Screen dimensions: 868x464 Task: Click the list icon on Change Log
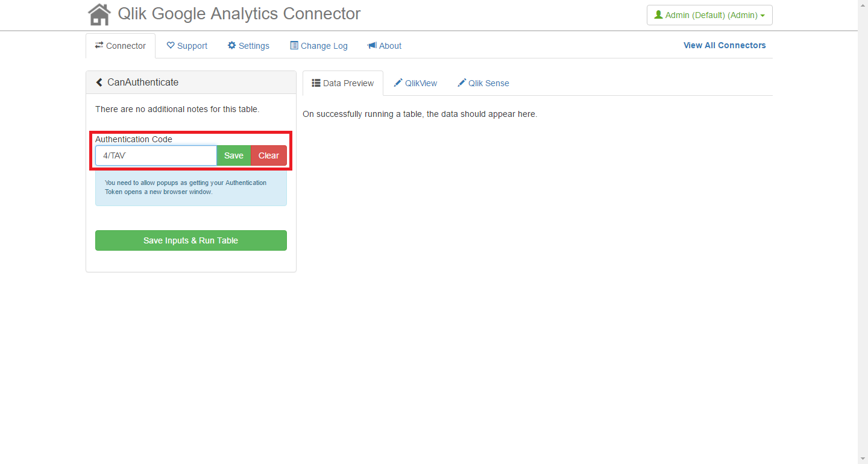[x=294, y=46]
